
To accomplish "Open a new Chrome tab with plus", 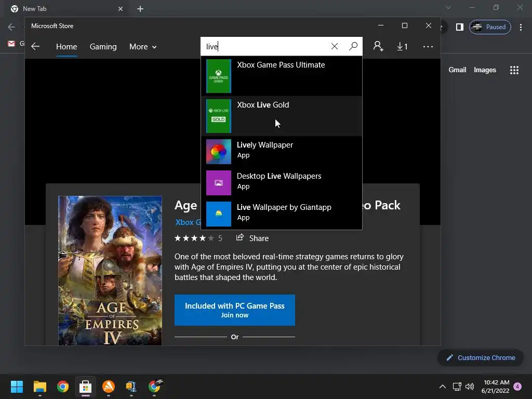I will click(140, 9).
